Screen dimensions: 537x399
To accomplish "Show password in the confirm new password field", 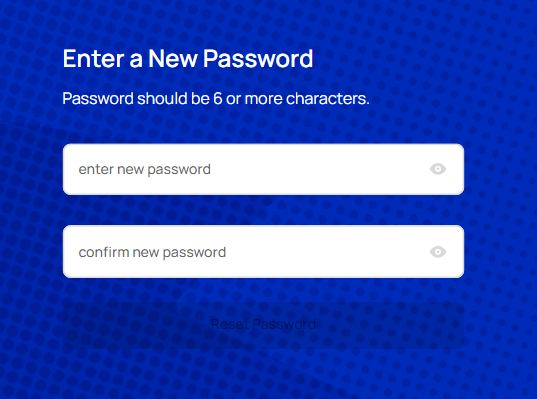I will coord(438,252).
